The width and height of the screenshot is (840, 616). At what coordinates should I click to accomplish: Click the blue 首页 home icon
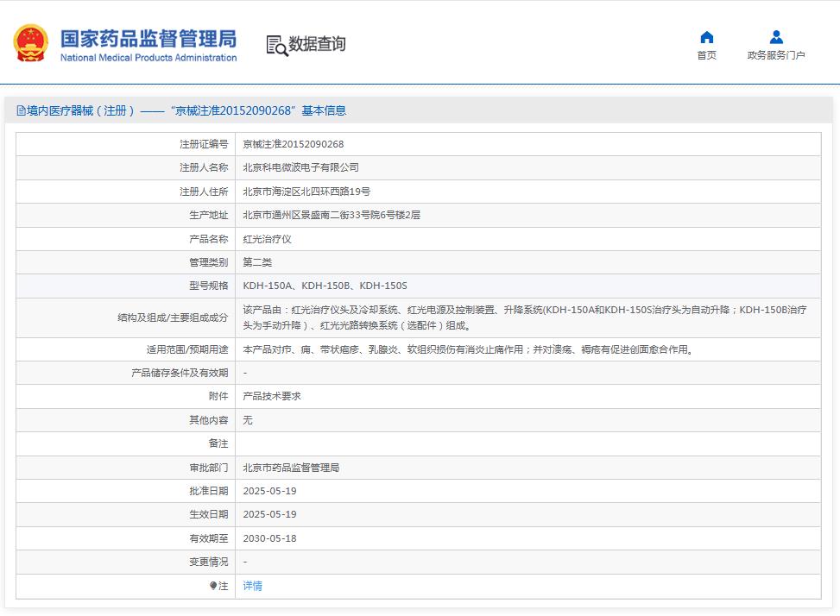(x=706, y=35)
